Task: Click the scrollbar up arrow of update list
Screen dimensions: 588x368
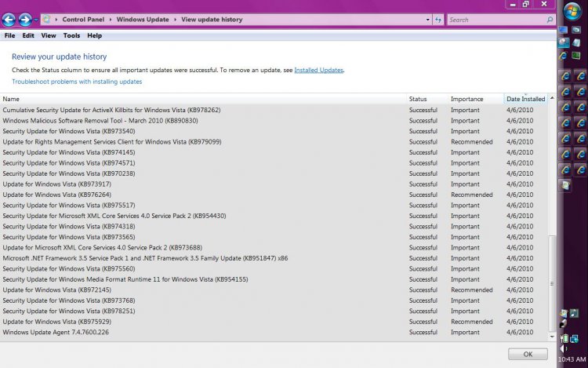Action: (552, 98)
